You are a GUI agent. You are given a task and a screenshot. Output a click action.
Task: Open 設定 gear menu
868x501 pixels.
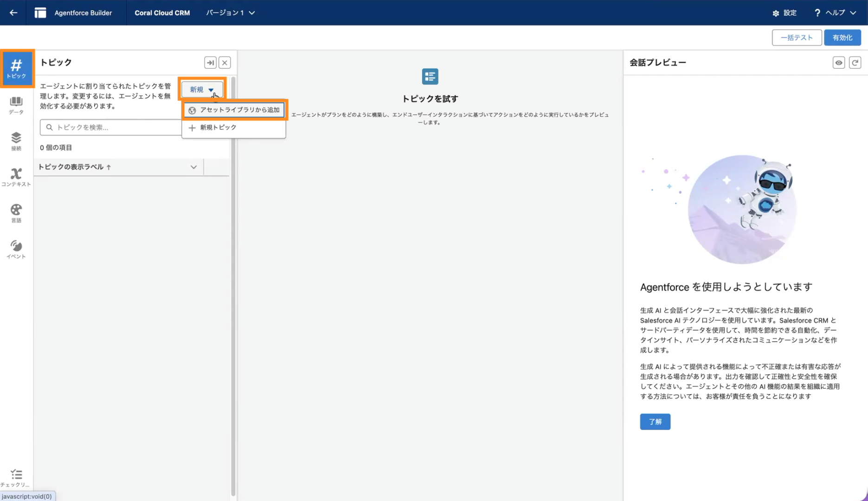tap(784, 13)
